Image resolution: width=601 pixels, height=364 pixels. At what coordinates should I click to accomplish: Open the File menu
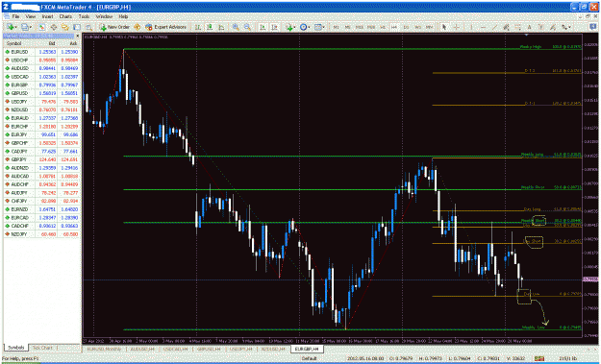15,17
